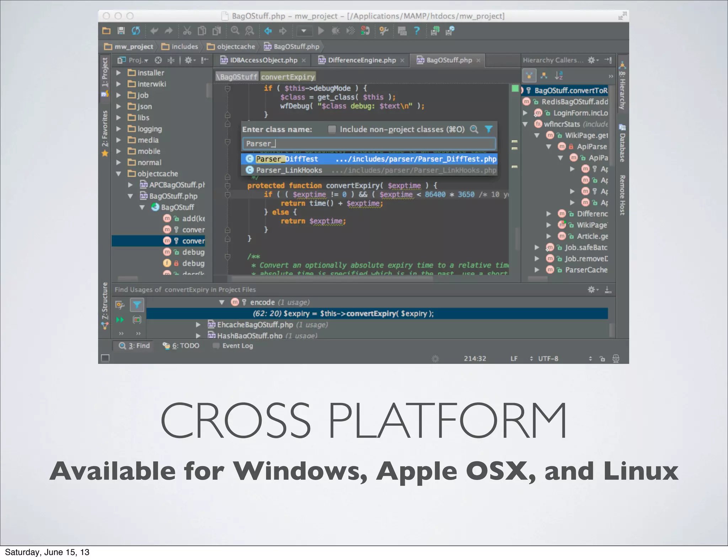Toggle filter funnel in Find panel
The width and height of the screenshot is (728, 560).
coord(137,305)
